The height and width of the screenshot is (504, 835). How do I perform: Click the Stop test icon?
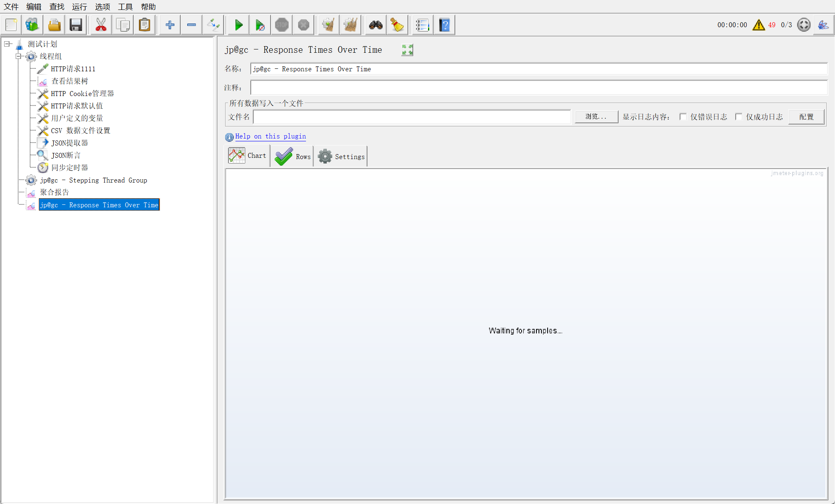282,25
